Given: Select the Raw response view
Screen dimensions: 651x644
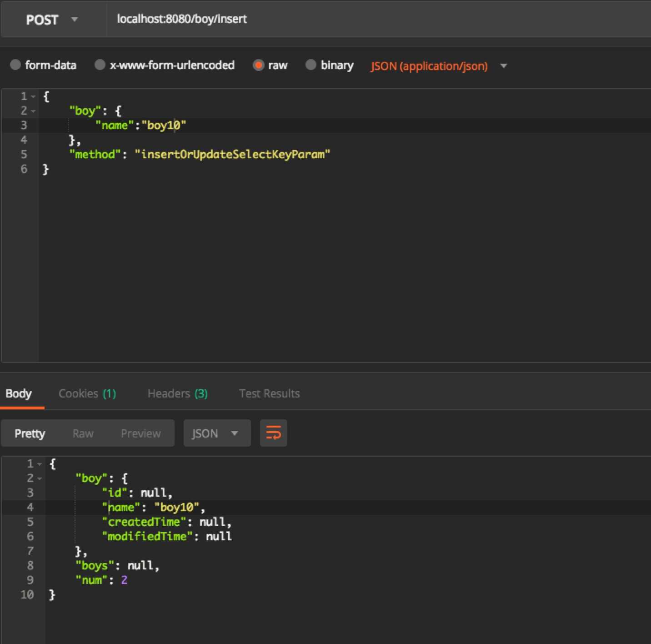Looking at the screenshot, I should click(x=83, y=433).
